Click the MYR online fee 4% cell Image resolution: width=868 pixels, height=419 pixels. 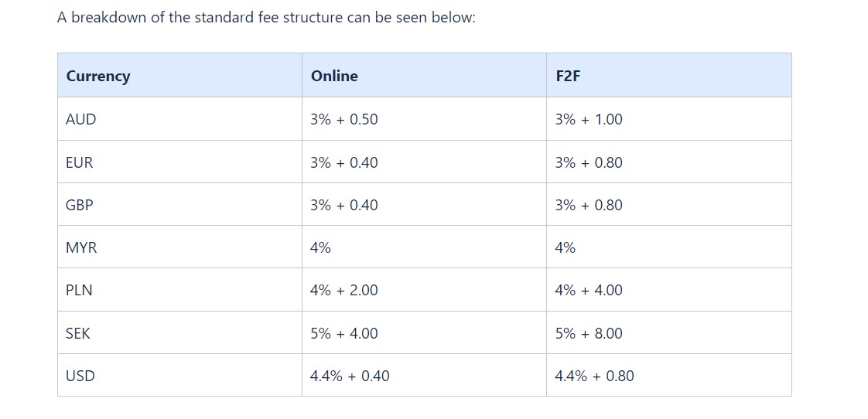tap(424, 247)
